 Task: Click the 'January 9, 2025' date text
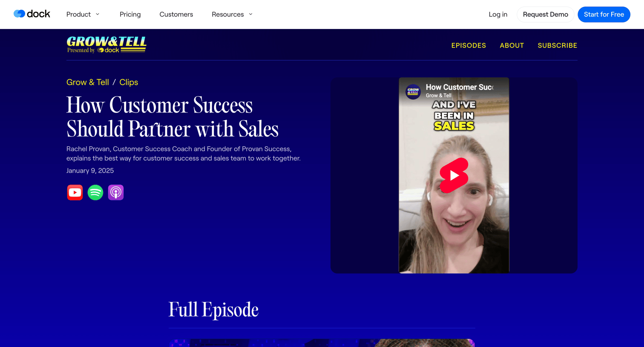[90, 171]
